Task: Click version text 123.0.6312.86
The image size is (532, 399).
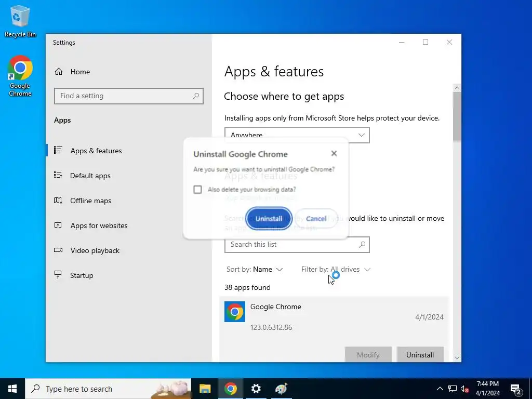Action: pyautogui.click(x=271, y=327)
